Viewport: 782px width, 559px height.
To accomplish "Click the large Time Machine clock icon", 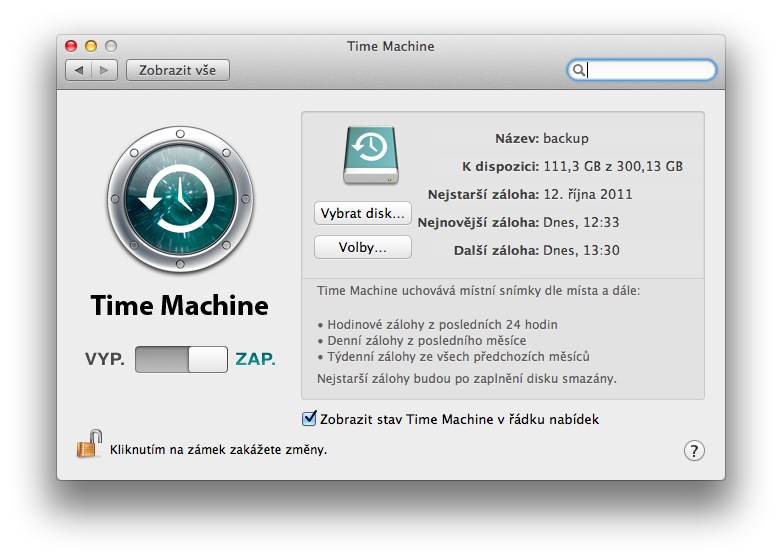I will [x=180, y=199].
